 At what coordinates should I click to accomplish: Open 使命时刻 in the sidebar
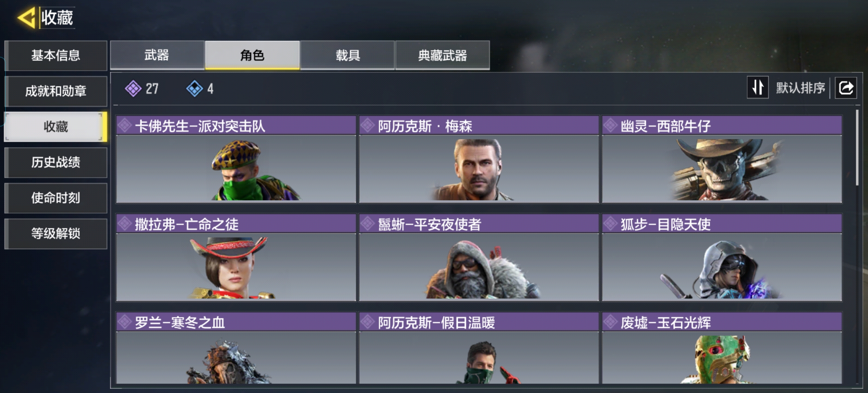(x=56, y=198)
